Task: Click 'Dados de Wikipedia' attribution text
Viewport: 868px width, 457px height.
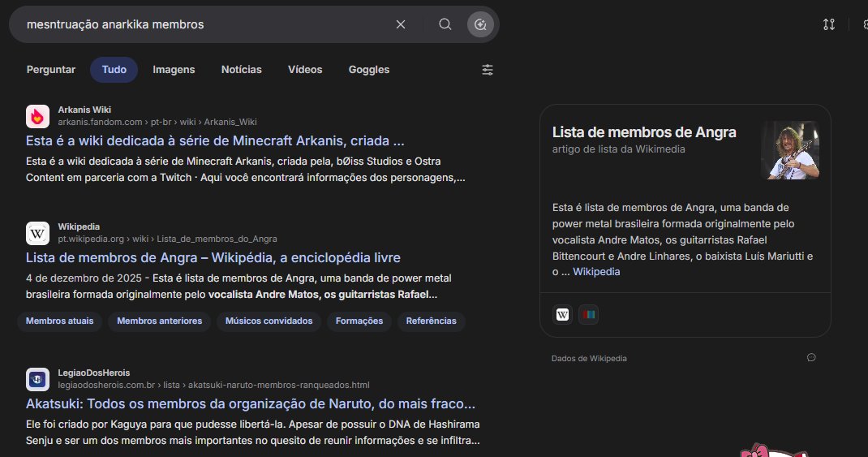Action: tap(589, 359)
